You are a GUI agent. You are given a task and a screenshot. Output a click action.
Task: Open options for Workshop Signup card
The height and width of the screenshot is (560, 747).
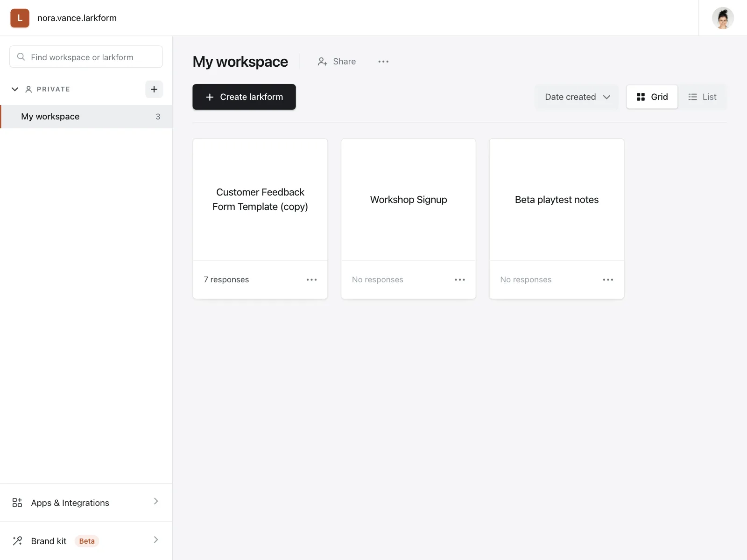460,280
